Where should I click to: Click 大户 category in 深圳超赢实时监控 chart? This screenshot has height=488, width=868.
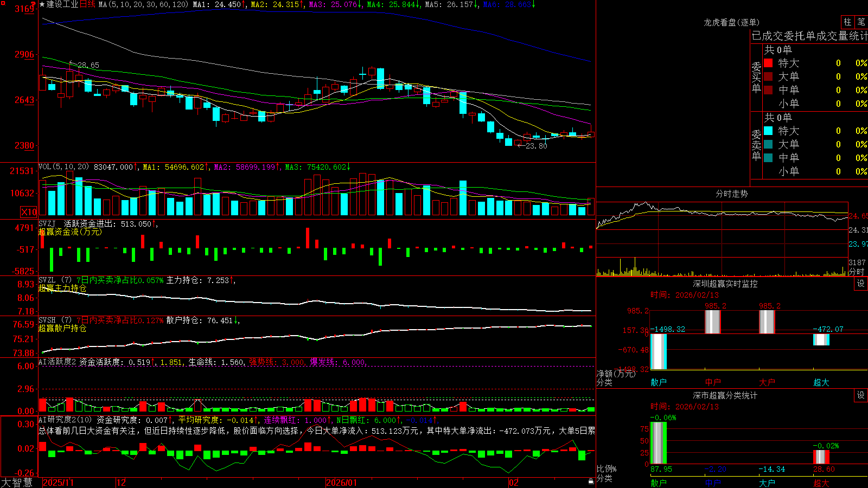[767, 382]
